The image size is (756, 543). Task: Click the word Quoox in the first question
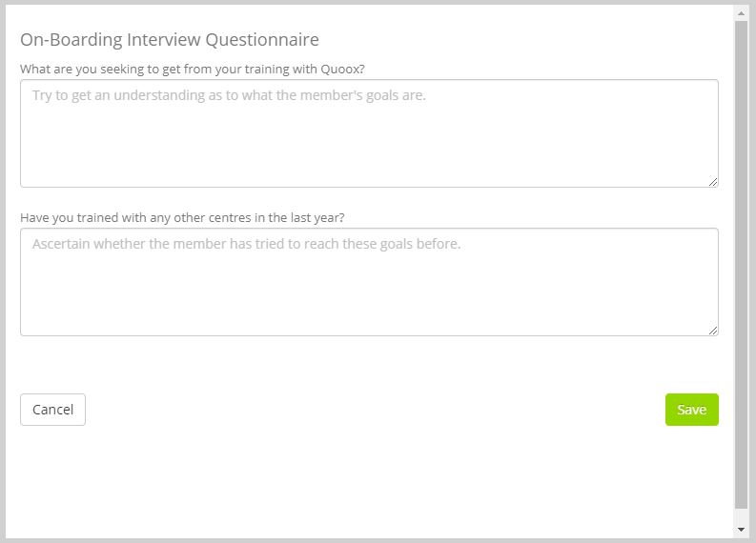click(340, 69)
